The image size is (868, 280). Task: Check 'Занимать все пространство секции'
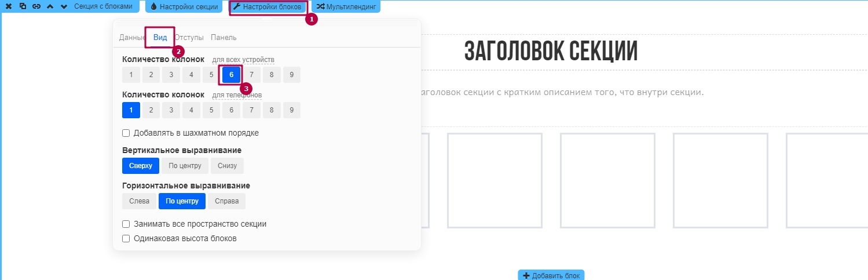tap(126, 224)
